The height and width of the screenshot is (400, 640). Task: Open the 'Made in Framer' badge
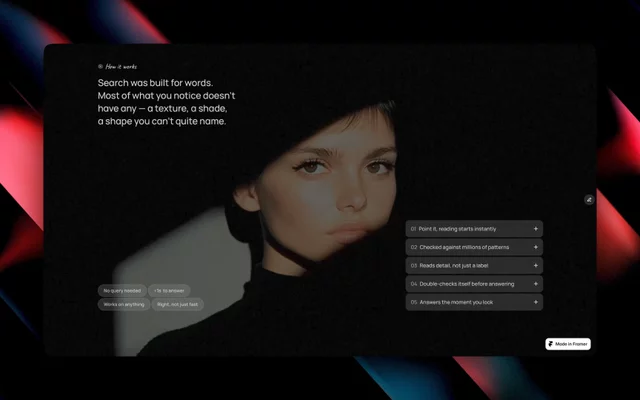pos(568,344)
